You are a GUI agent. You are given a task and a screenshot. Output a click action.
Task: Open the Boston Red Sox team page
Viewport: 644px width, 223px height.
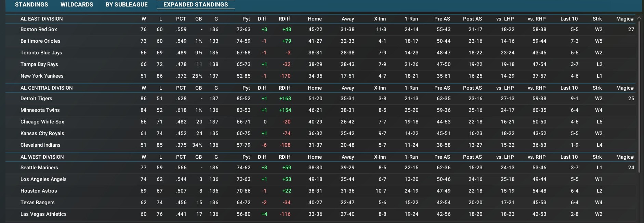39,29
